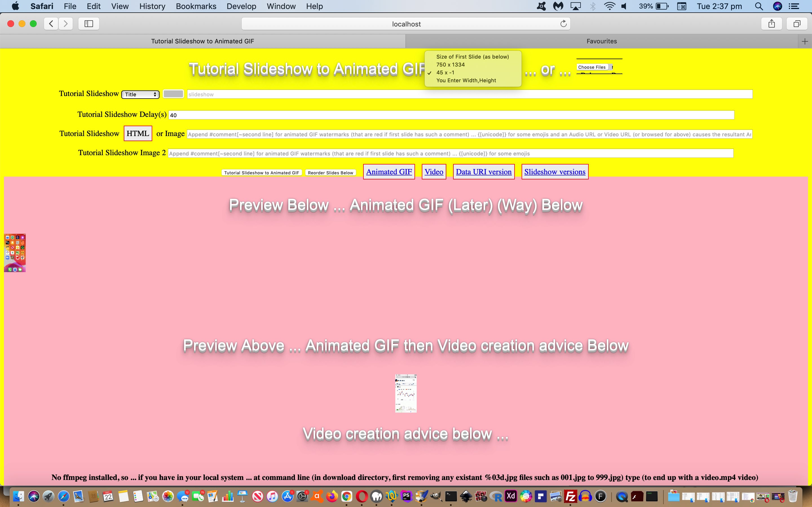Click the grey colour swatch beside Title
Viewport: 812px width, 507px height.
coord(173,94)
